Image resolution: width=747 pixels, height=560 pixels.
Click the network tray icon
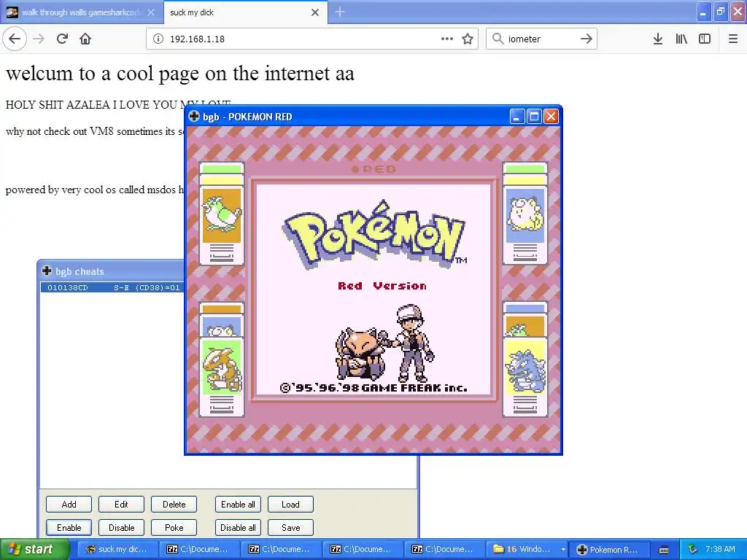coord(693,549)
